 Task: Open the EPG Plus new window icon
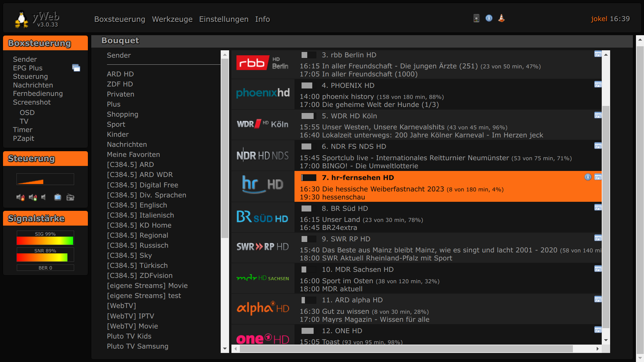76,68
